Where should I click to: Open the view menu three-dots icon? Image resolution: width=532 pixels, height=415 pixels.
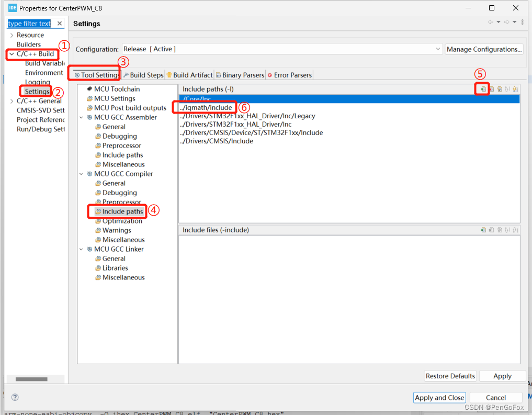pyautogui.click(x=523, y=22)
